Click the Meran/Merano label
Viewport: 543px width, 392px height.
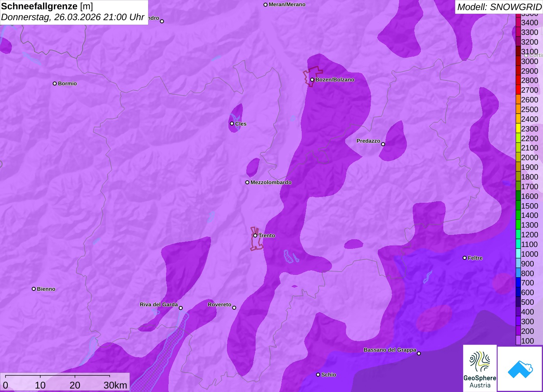(x=287, y=5)
